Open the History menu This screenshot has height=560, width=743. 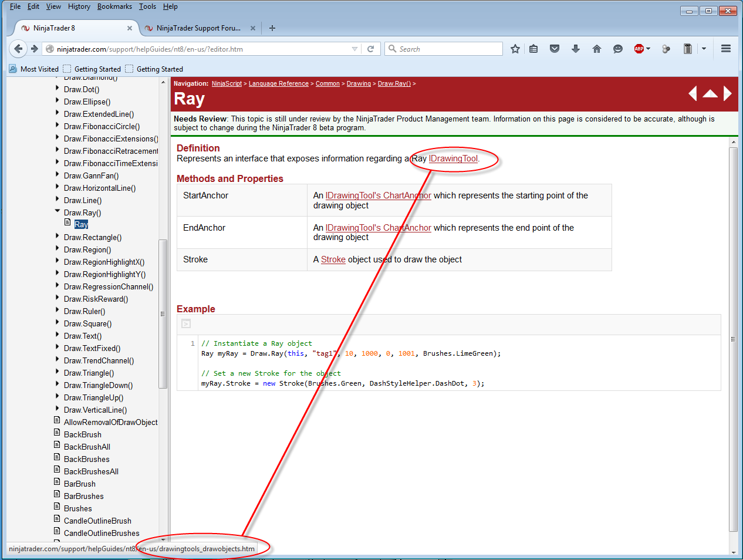(79, 6)
